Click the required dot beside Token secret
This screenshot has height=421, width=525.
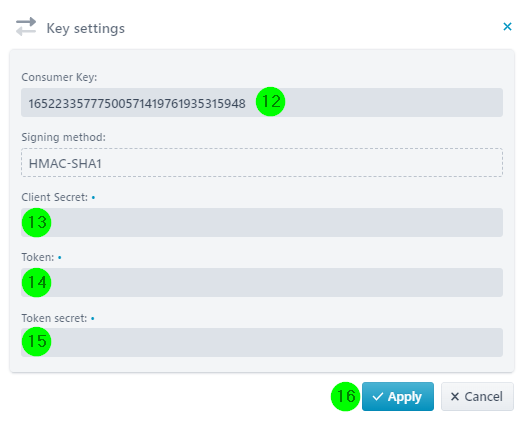93,318
